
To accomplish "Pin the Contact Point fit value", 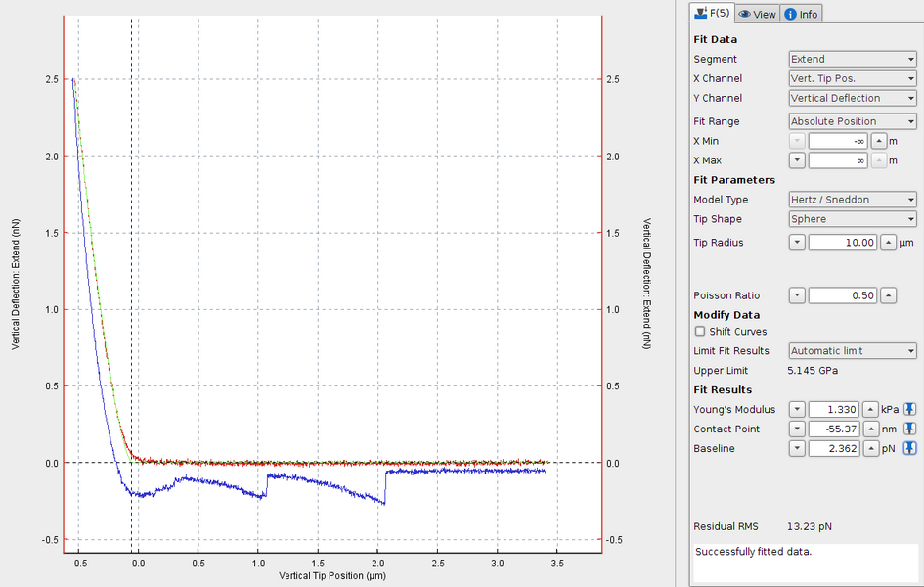I will click(x=909, y=429).
